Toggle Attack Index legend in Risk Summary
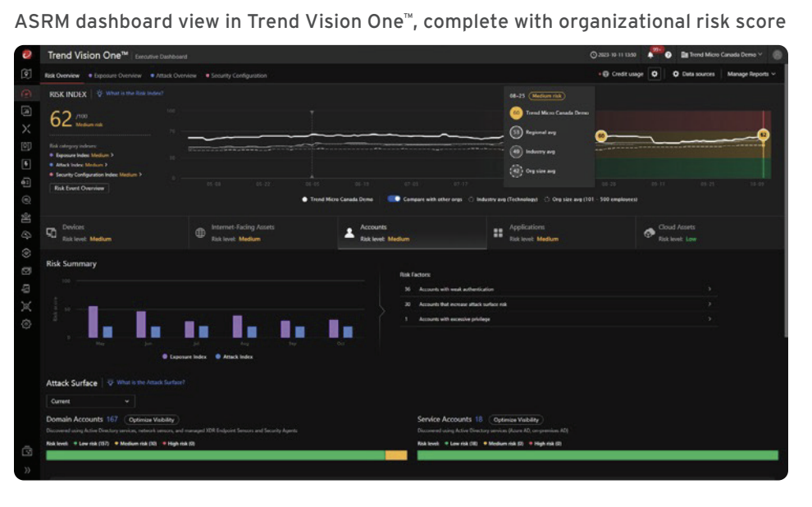This screenshot has height=507, width=812. tap(234, 357)
